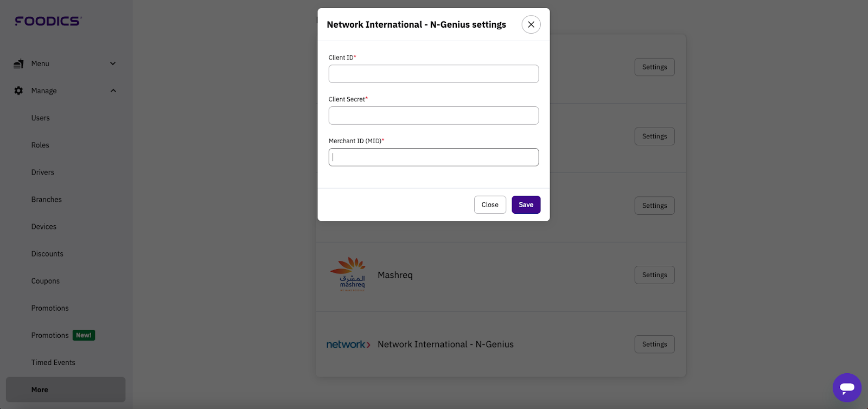Screen dimensions: 868x409
Task: Open Settings for Mashreq
Action: pyautogui.click(x=654, y=275)
